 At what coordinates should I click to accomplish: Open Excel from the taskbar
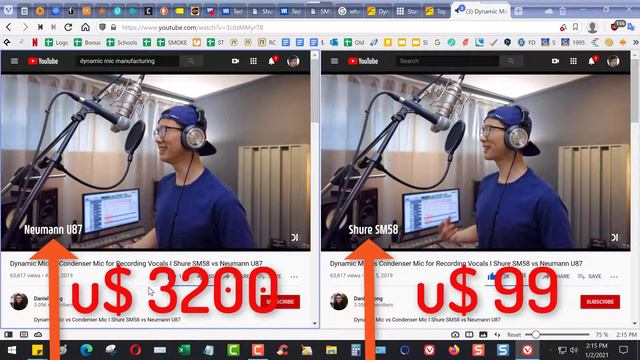[x=184, y=350]
